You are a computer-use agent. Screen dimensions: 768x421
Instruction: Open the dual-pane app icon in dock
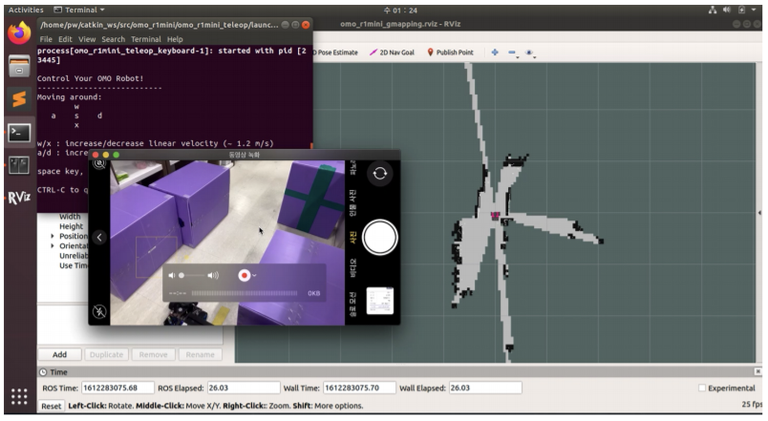19,165
